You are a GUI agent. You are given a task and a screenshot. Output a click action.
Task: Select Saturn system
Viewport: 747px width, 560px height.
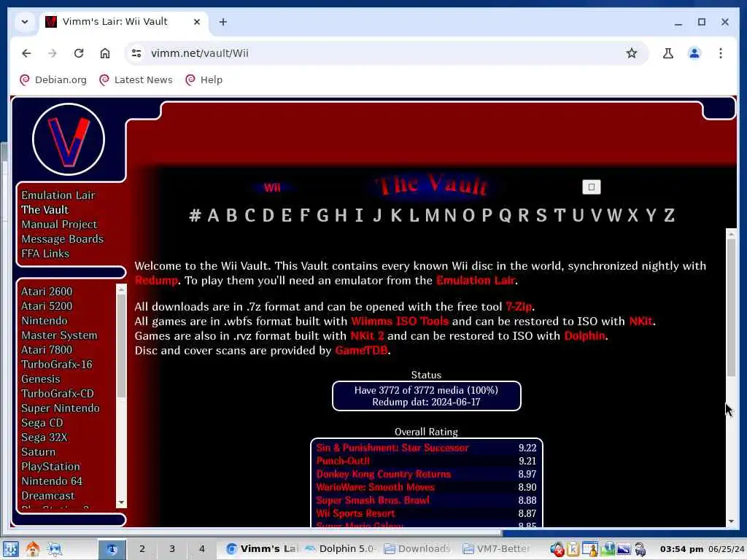tap(39, 452)
